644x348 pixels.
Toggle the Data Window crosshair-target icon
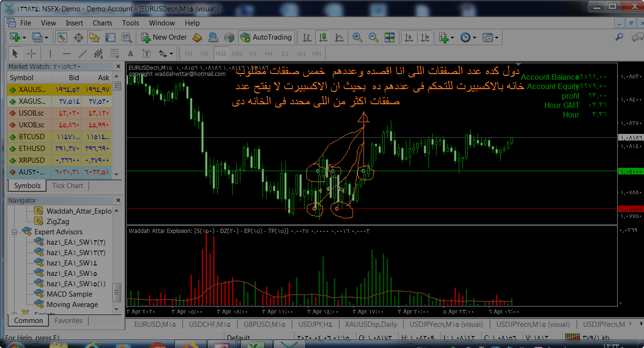(78, 37)
